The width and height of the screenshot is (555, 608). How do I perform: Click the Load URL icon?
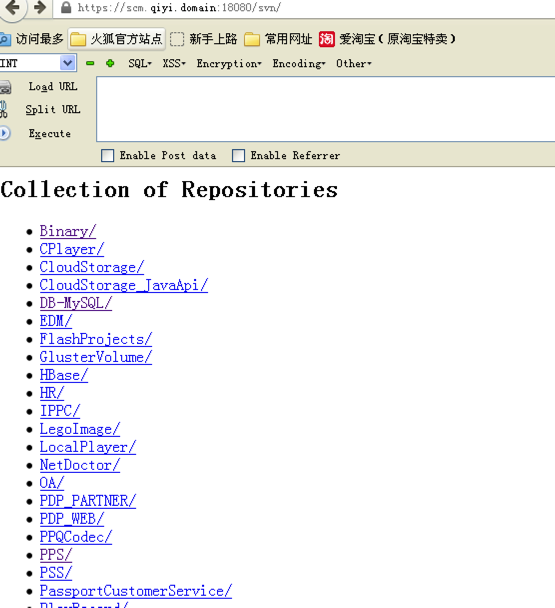5,87
